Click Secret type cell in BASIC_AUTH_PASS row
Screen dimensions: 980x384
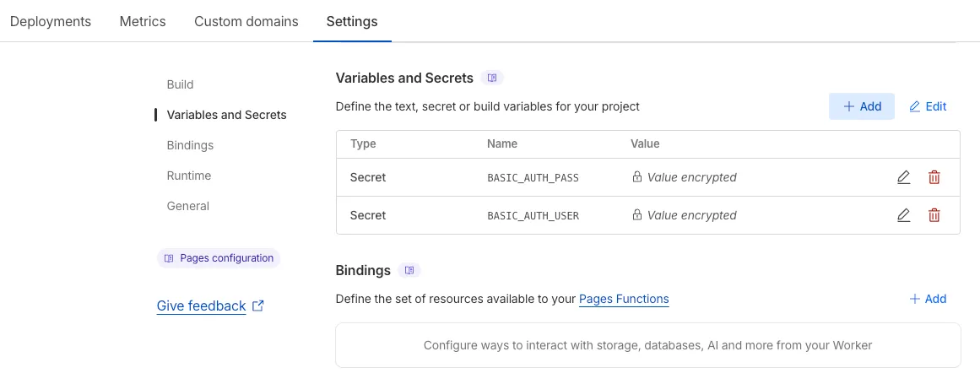pyautogui.click(x=368, y=177)
